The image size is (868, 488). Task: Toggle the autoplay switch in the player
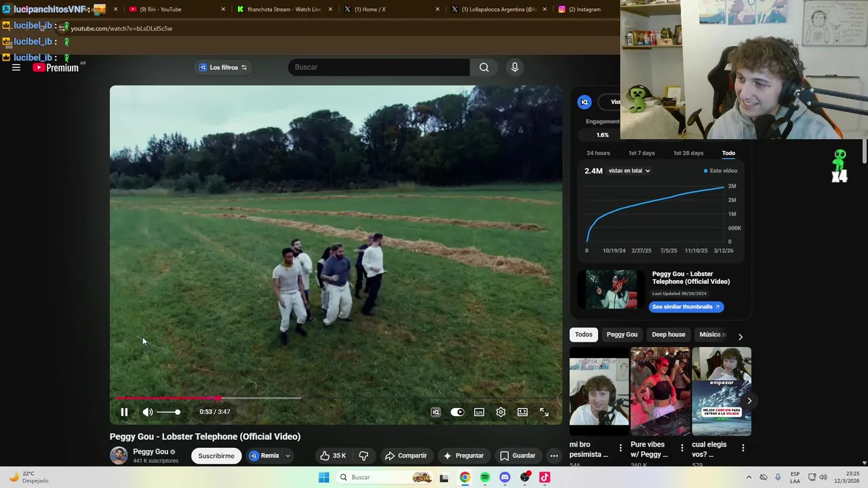pos(458,412)
